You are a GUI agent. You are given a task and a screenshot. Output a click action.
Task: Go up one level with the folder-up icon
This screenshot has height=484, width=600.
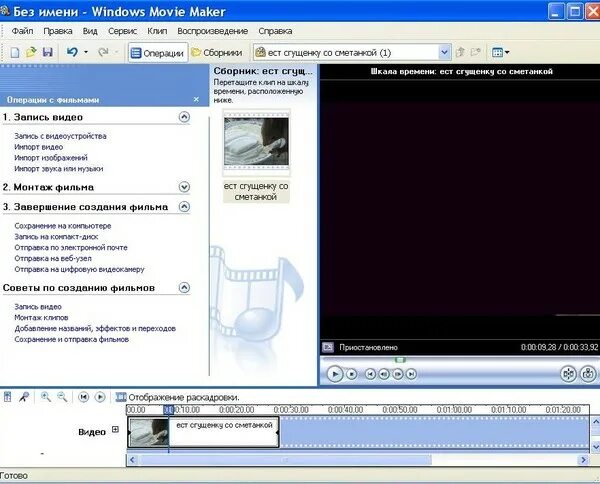tap(461, 52)
